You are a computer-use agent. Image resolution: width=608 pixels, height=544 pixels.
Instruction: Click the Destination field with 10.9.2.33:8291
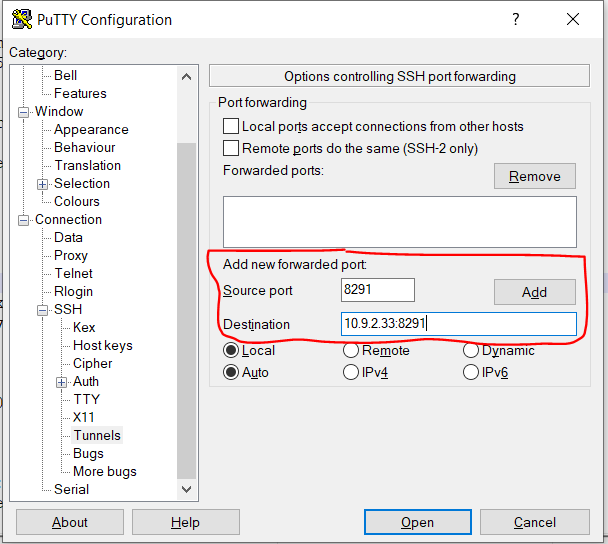pyautogui.click(x=459, y=324)
